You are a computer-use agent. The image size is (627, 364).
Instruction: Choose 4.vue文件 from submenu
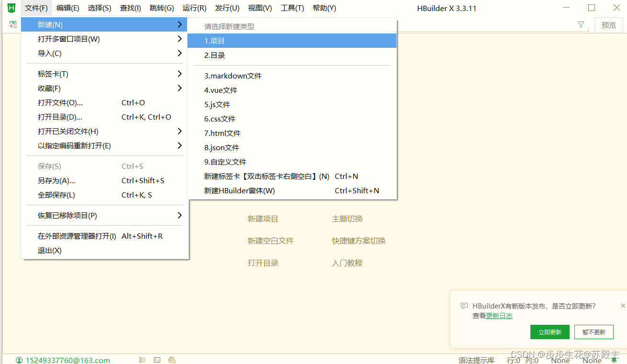292,90
